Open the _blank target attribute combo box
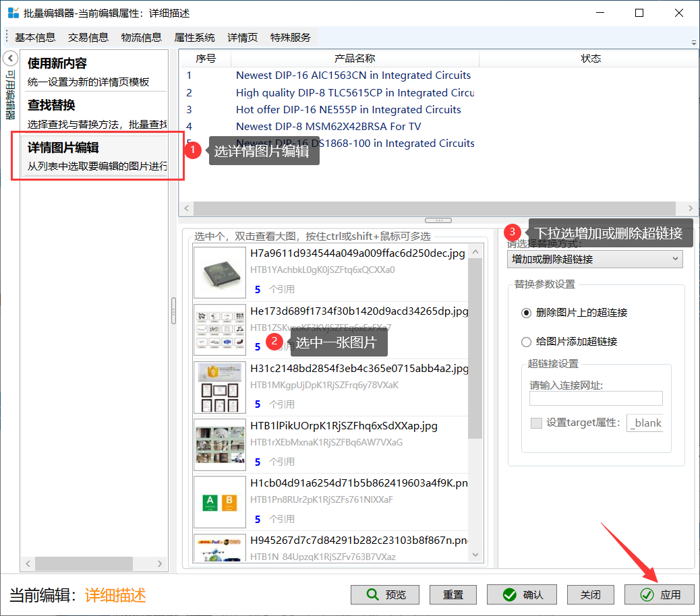This screenshot has height=616, width=700. click(x=645, y=423)
